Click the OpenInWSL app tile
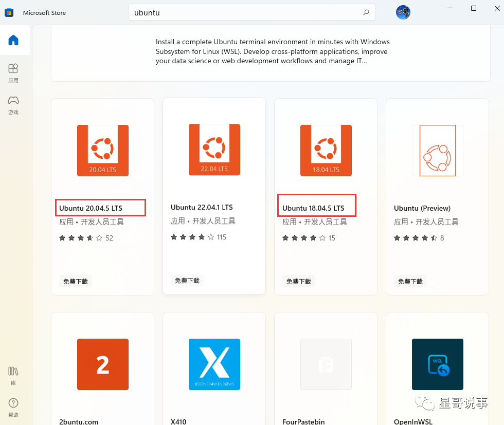Viewport: 504px width, 425px height. (x=437, y=364)
